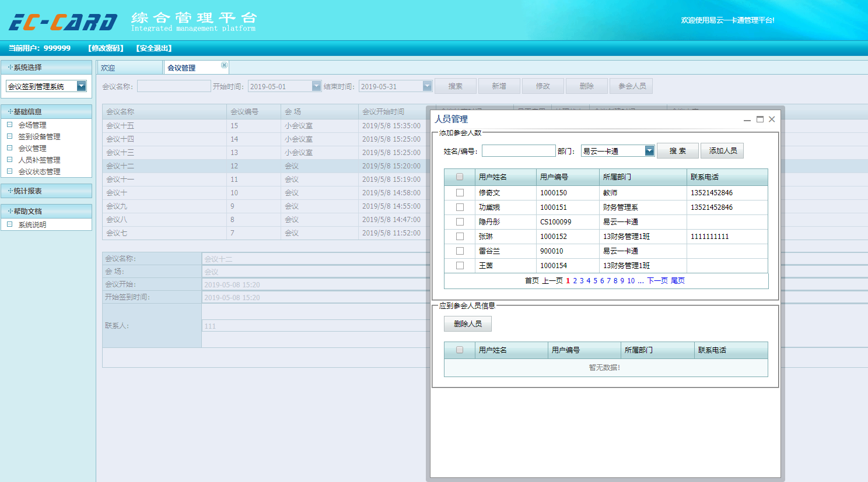Viewport: 868px width, 482px height.
Task: Open 签到设备管理 in the sidebar
Action: 39,136
